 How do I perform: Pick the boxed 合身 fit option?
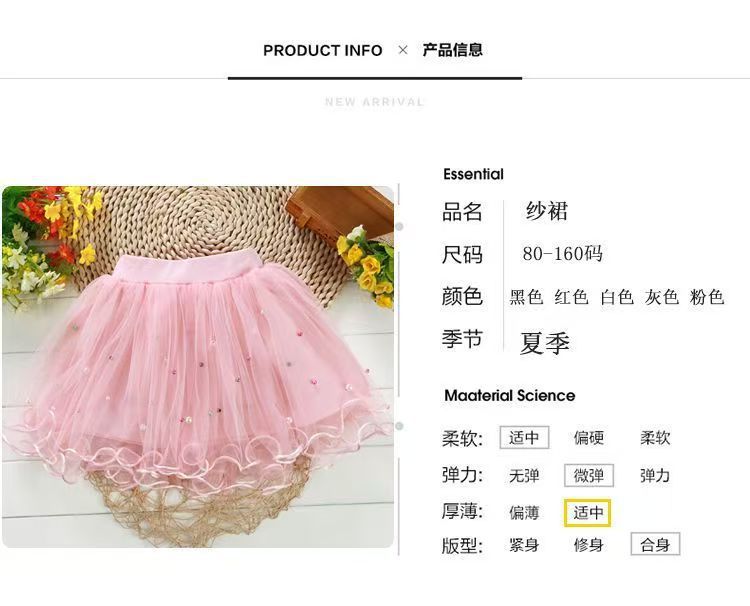click(x=655, y=544)
